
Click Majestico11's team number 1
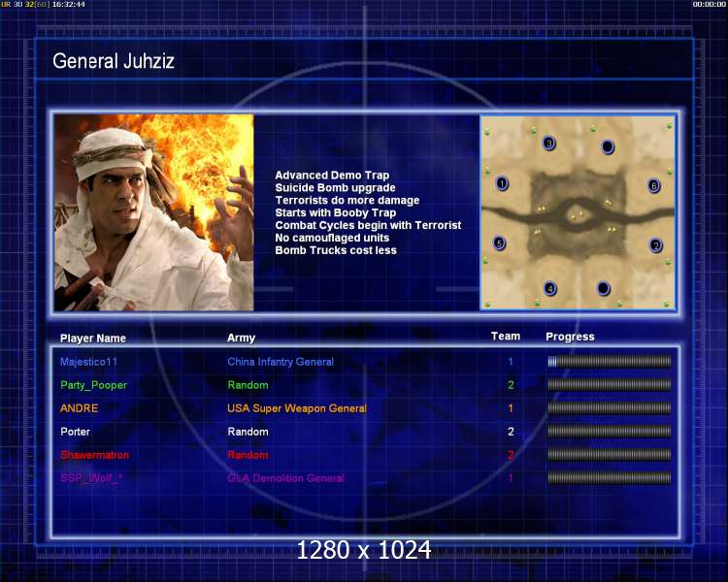pyautogui.click(x=511, y=362)
